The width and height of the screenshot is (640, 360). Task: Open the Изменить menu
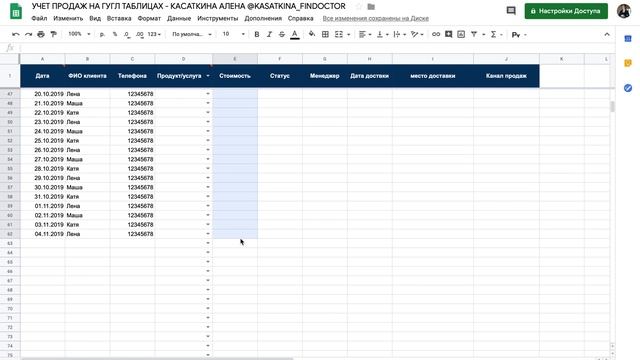point(68,18)
